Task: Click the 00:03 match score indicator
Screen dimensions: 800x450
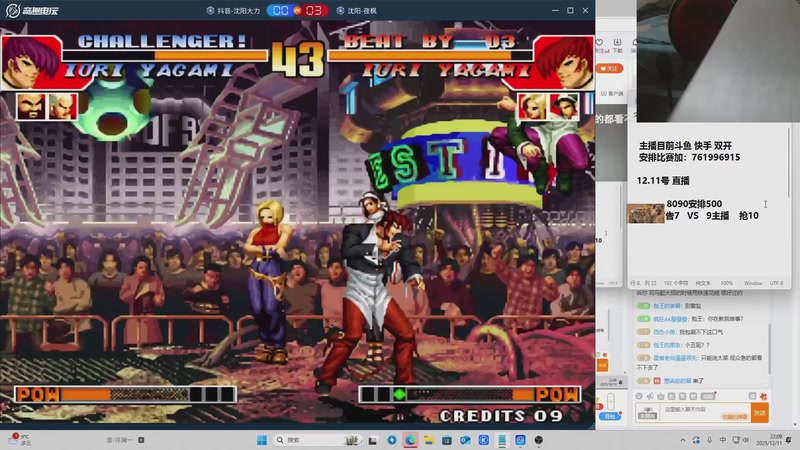Action: [297, 11]
